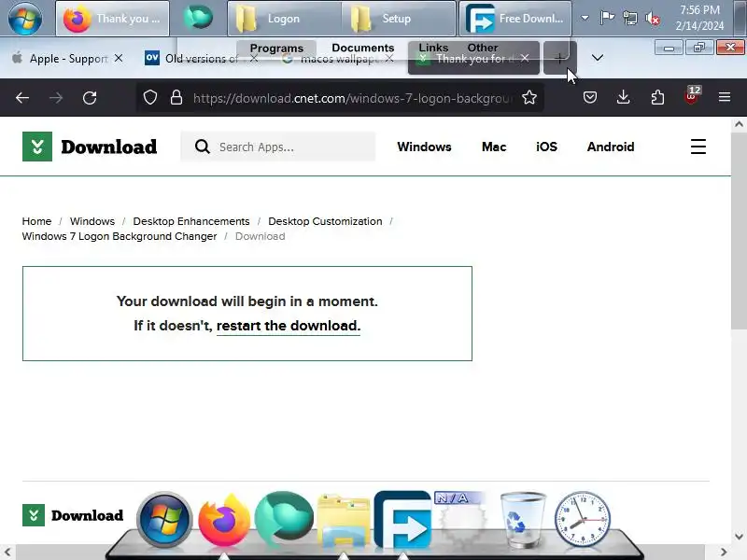747x560 pixels.
Task: Go back one page
Action: coord(22,98)
